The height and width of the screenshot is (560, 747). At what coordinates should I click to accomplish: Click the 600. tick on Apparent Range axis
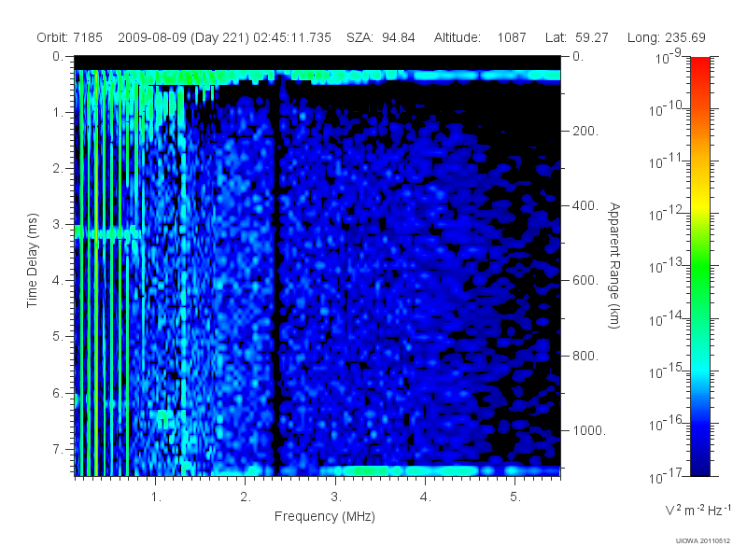[x=585, y=280]
